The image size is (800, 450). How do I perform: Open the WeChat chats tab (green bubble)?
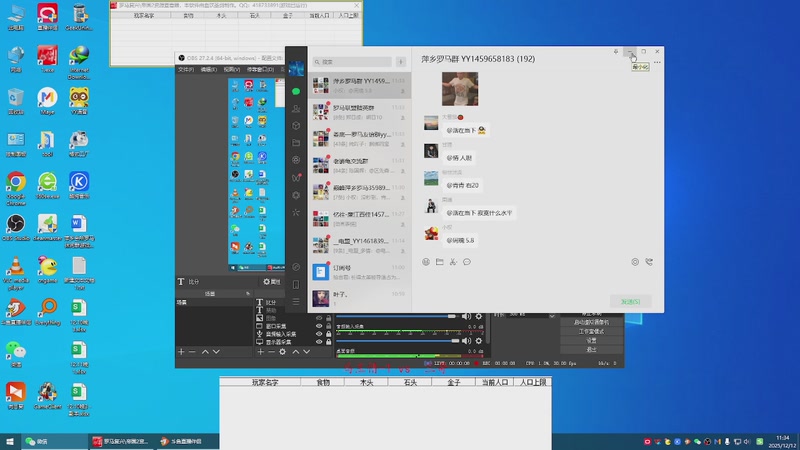click(296, 91)
